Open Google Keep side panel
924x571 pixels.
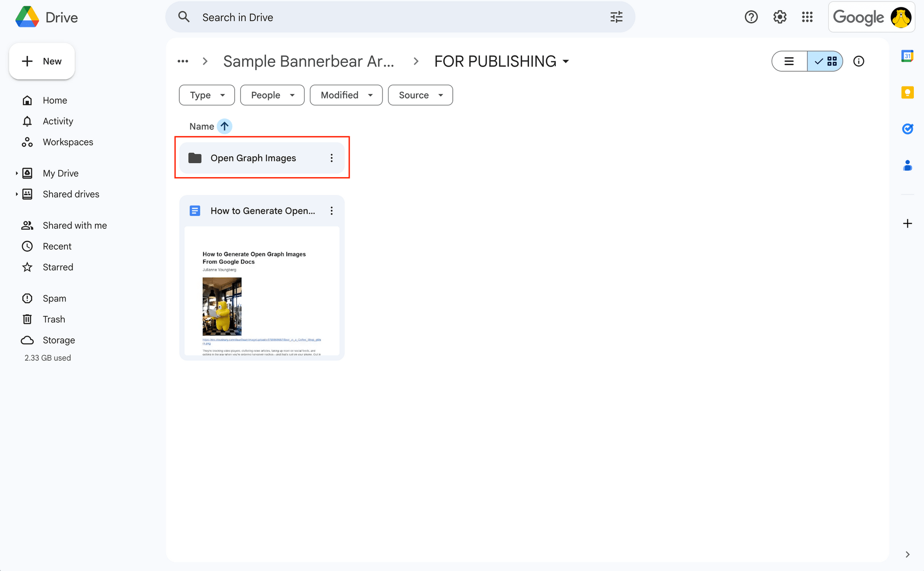(x=907, y=92)
